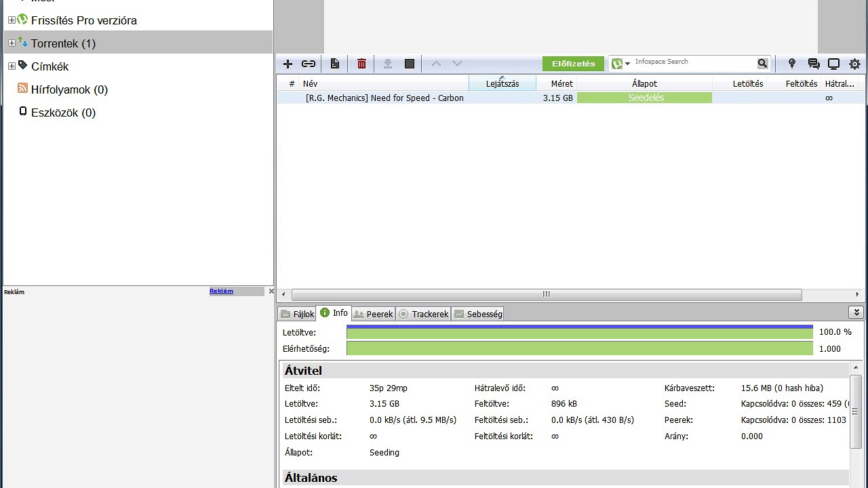This screenshot has width=868, height=488.
Task: Switch to the Peerek tab
Action: point(373,314)
